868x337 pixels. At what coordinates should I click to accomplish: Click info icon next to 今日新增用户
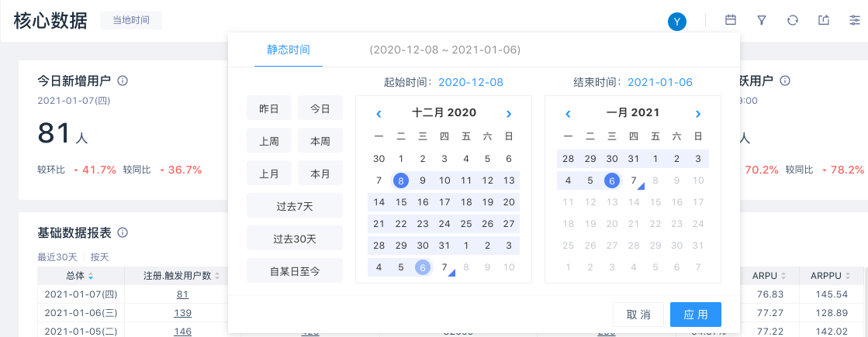click(x=123, y=81)
